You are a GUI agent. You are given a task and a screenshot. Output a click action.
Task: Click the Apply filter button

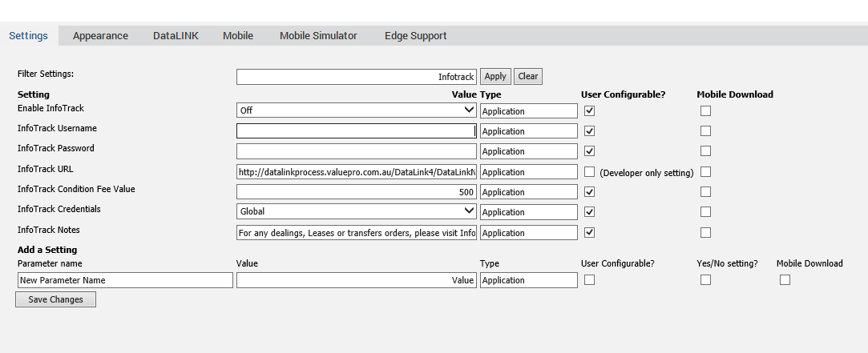pos(495,76)
